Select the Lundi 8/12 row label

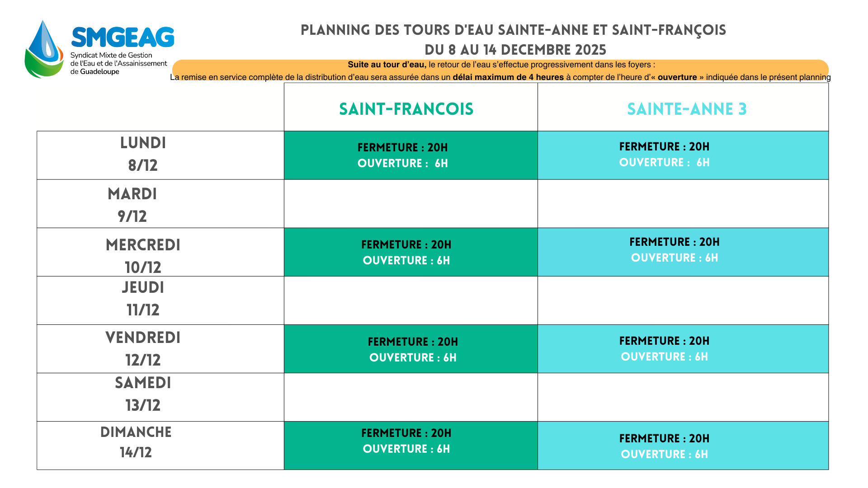coord(143,154)
